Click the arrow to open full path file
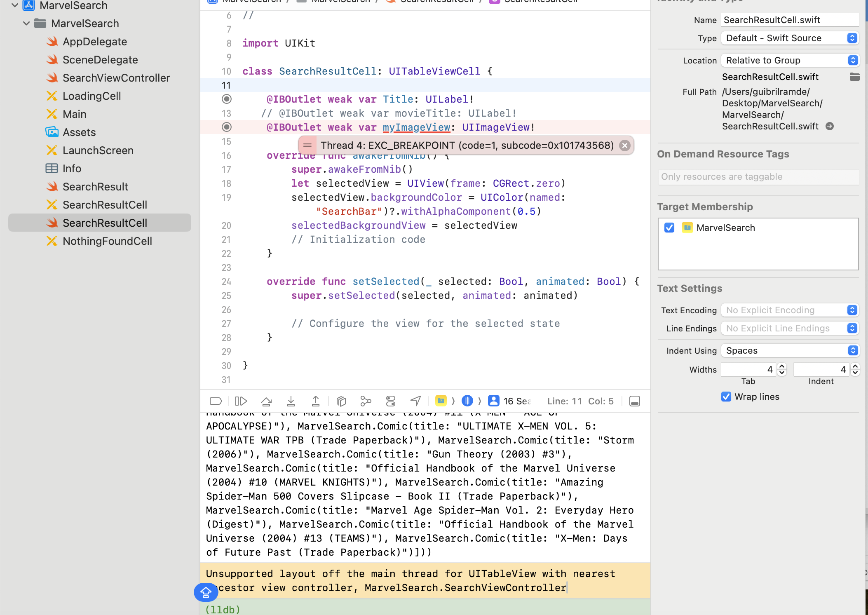The image size is (868, 615). click(x=830, y=127)
